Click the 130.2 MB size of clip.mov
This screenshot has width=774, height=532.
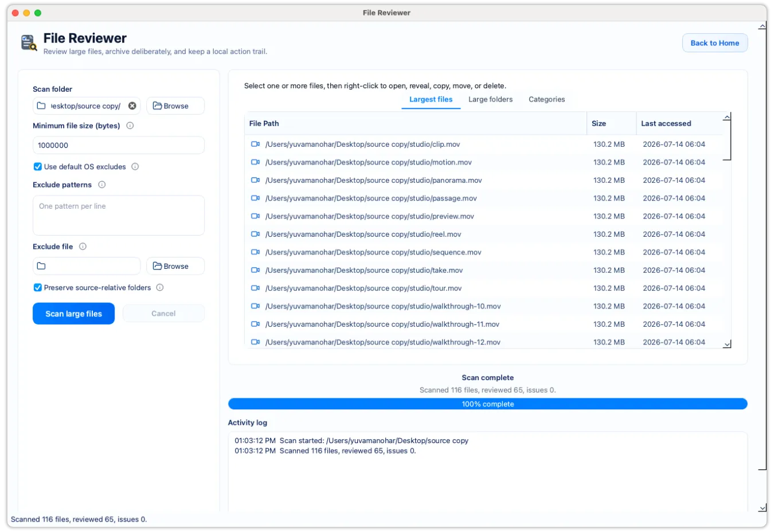click(x=609, y=144)
